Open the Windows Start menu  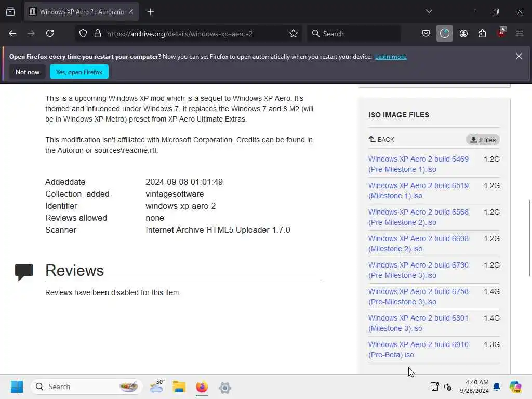point(17,387)
